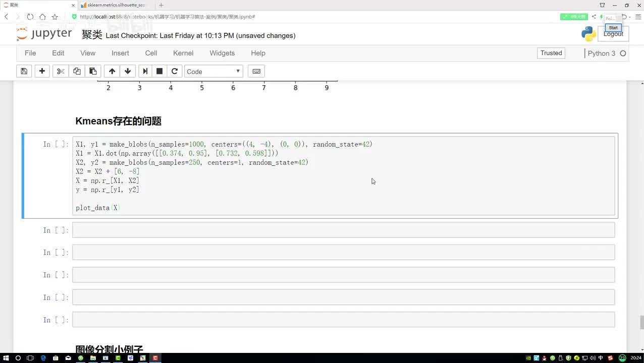Open Task View on taskbar
Viewport: 644px width, 363px height.
pyautogui.click(x=30, y=358)
